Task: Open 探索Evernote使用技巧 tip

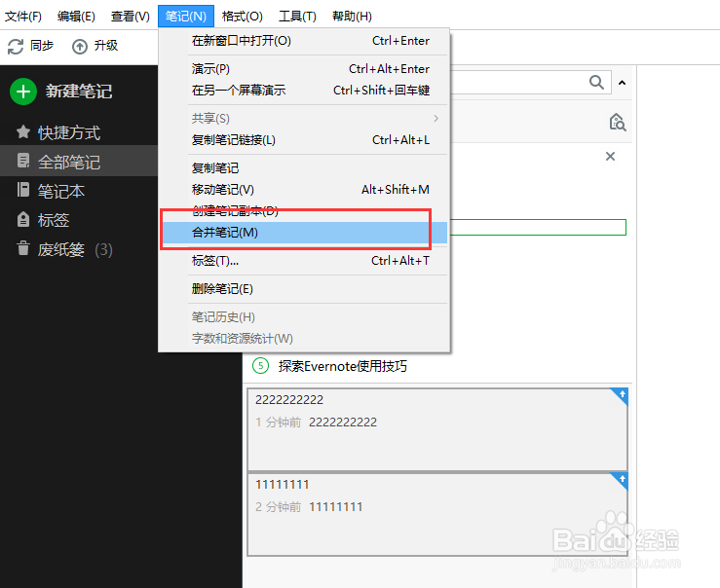Action: pyautogui.click(x=343, y=366)
